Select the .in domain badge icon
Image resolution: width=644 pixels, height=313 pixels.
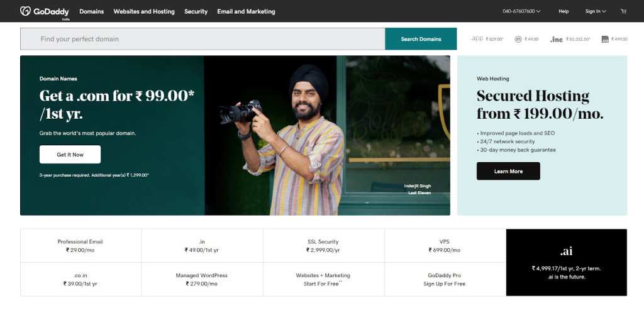click(x=518, y=39)
